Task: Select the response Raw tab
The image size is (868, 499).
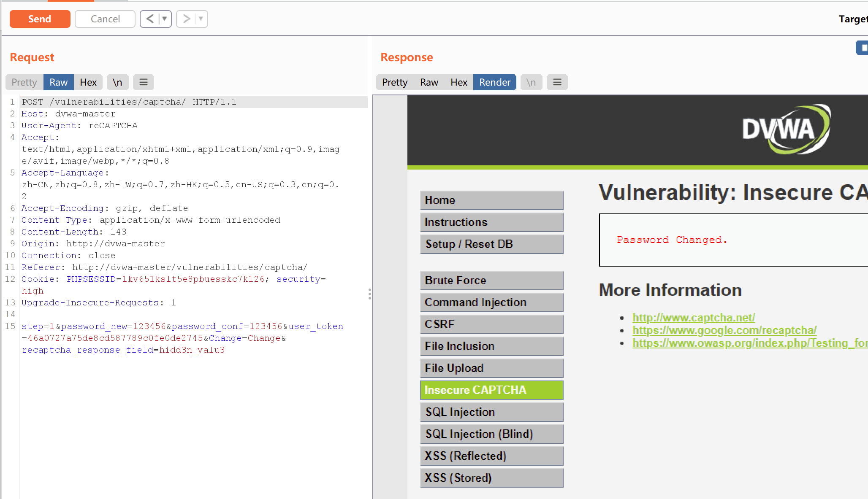Action: [429, 82]
